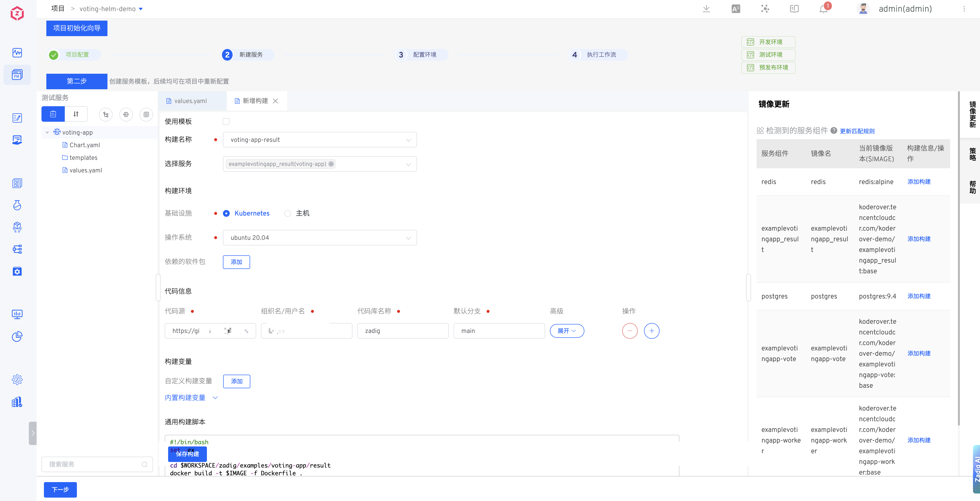
Task: Open the edit-note sidebar icon
Action: point(17,118)
